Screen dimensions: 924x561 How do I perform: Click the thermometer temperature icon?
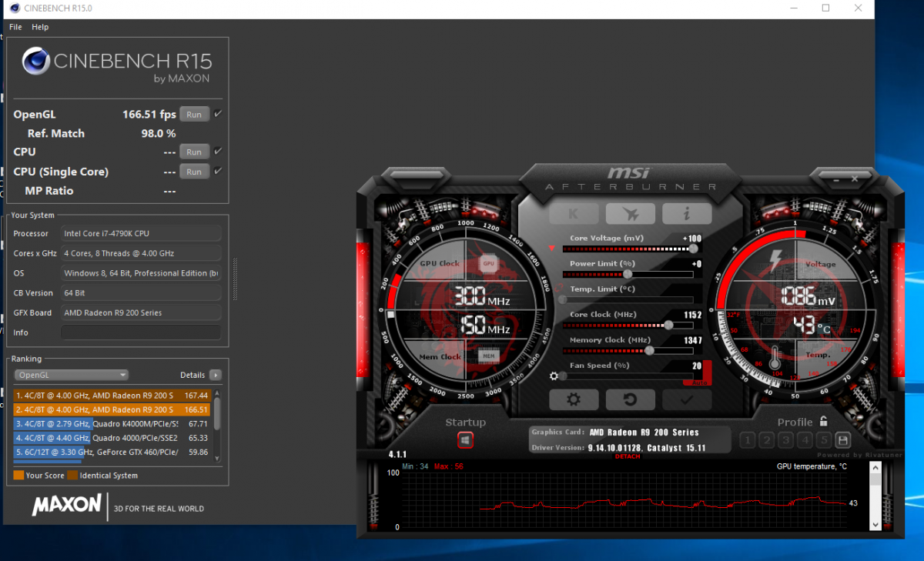coord(775,359)
